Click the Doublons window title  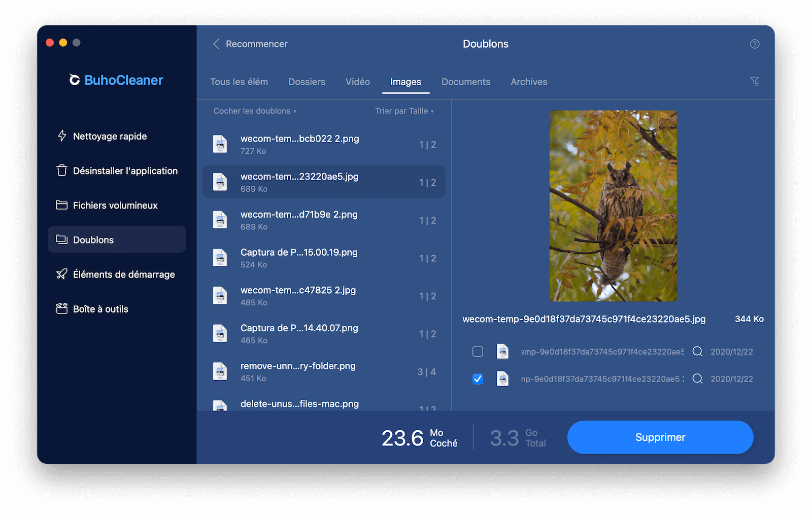click(486, 44)
